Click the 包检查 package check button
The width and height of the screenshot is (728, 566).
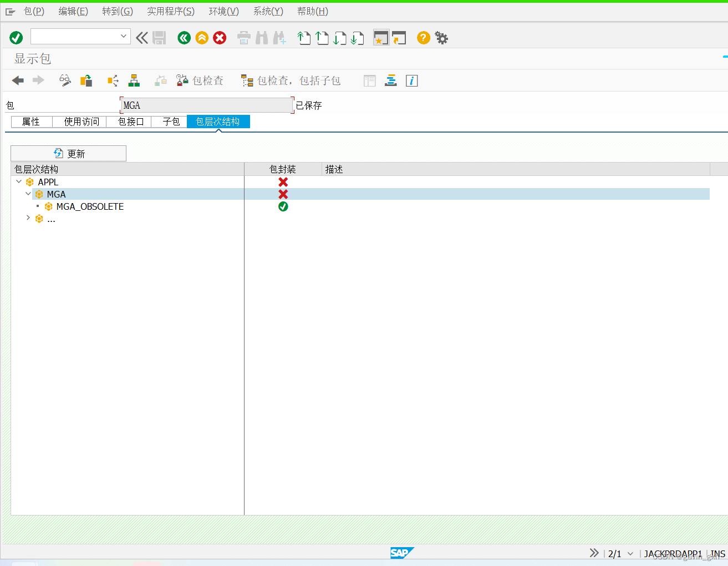click(200, 80)
